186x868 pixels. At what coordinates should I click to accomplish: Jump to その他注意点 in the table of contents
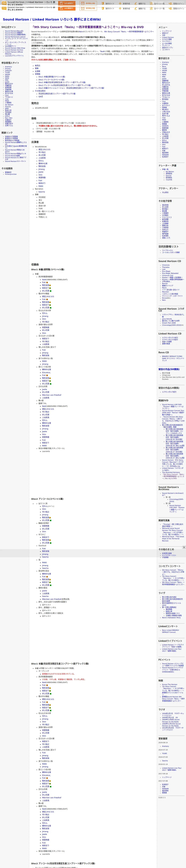[40, 91]
